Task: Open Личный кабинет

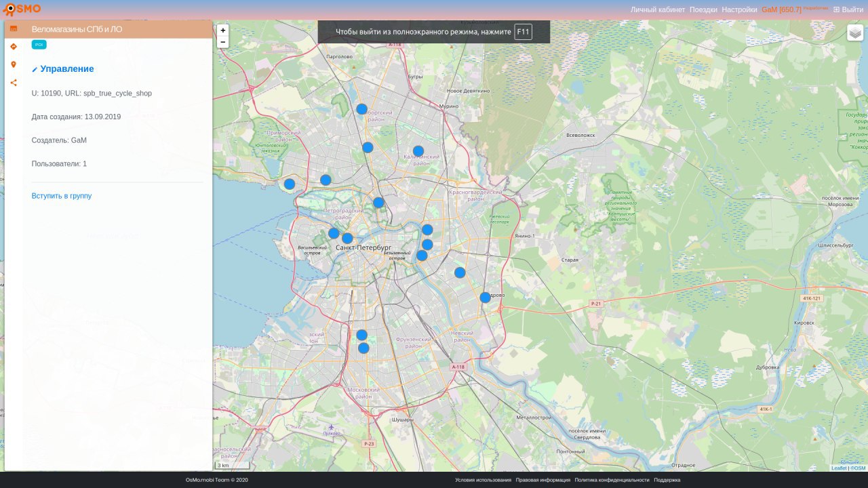Action: pos(658,9)
